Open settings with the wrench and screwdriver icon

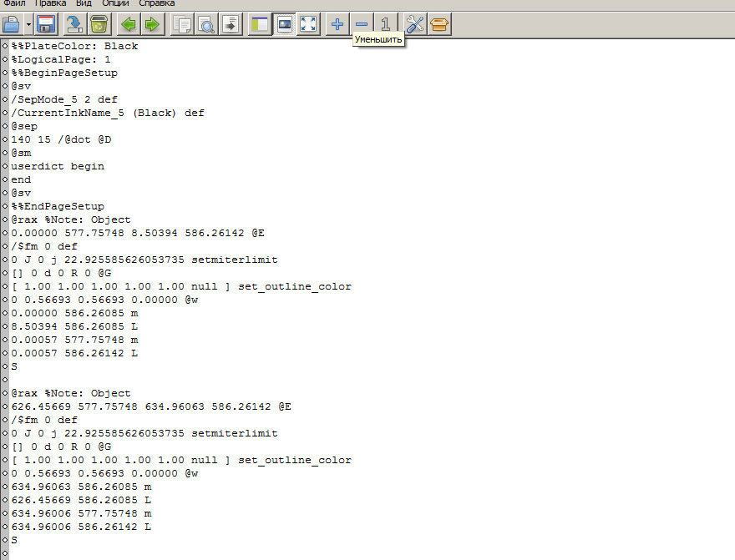tap(415, 24)
